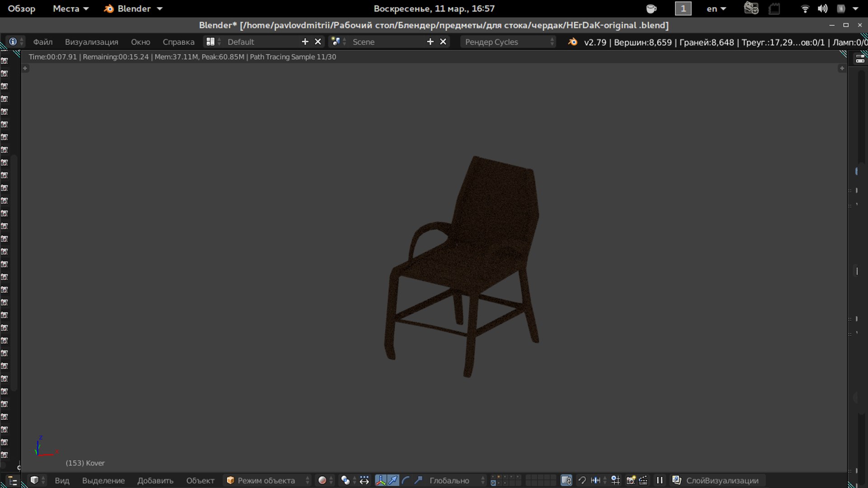Click the coffee cup tray icon
868x488 pixels.
pyautogui.click(x=651, y=9)
